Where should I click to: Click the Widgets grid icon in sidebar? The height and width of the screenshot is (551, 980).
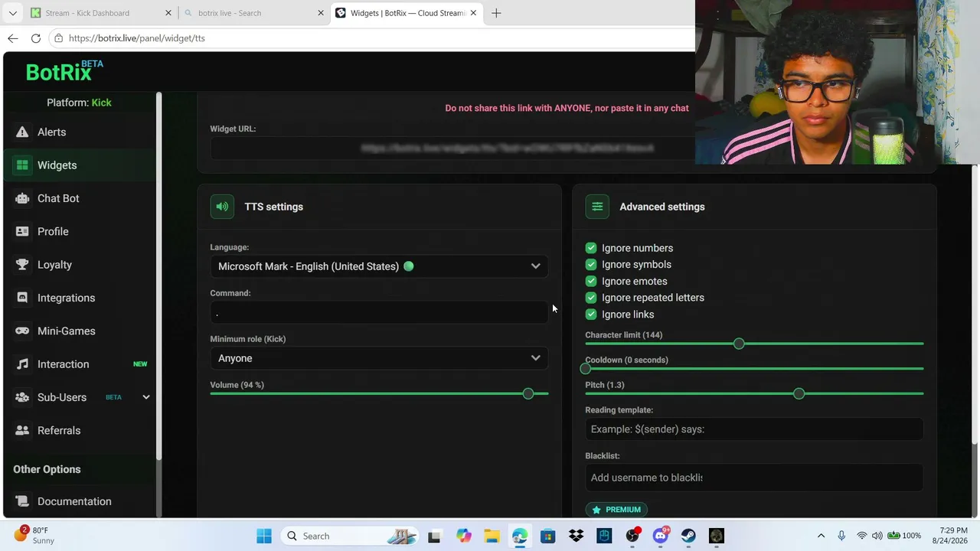[x=22, y=165]
